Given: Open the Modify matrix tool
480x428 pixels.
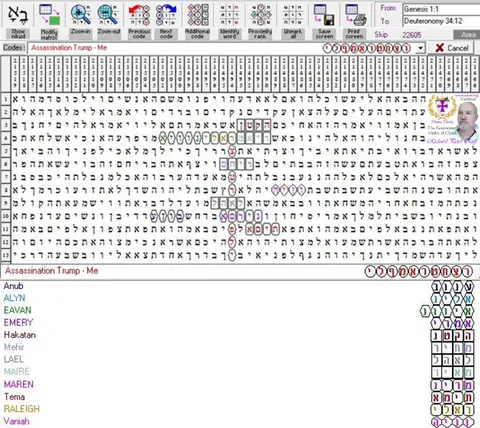Looking at the screenshot, I should (49, 21).
